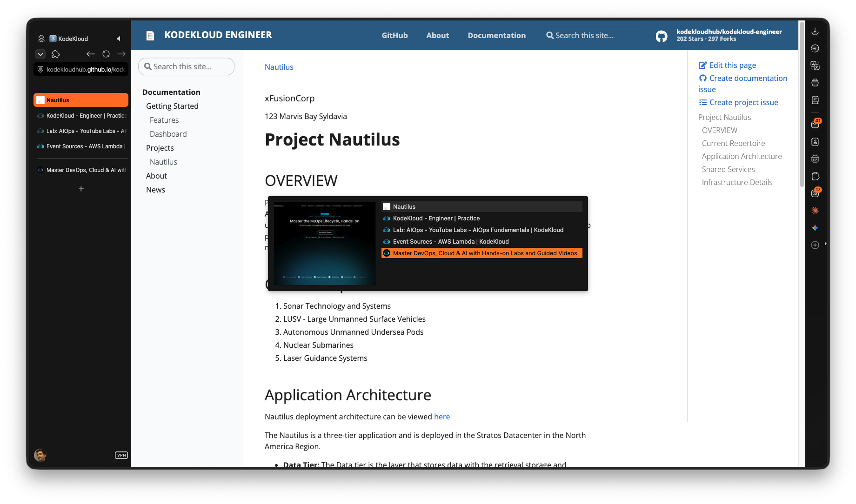Jump to Current Repertoire in page contents

tap(734, 143)
